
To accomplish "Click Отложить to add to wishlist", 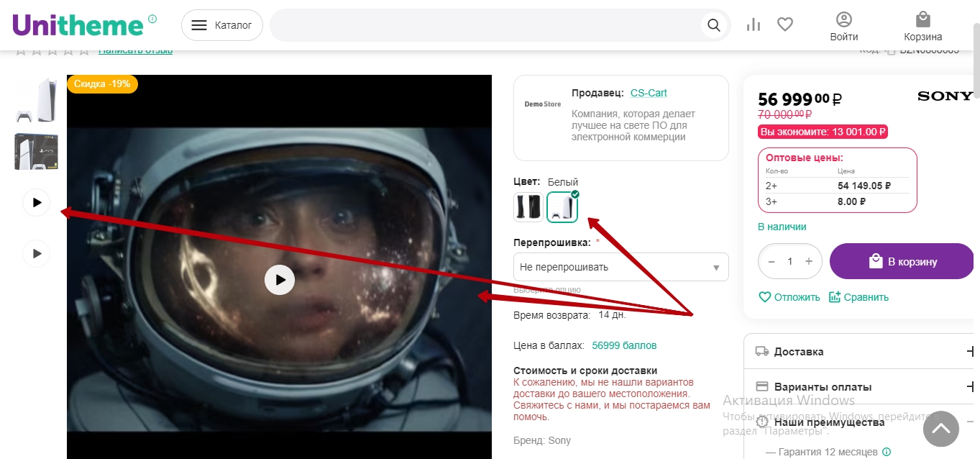I will click(789, 297).
